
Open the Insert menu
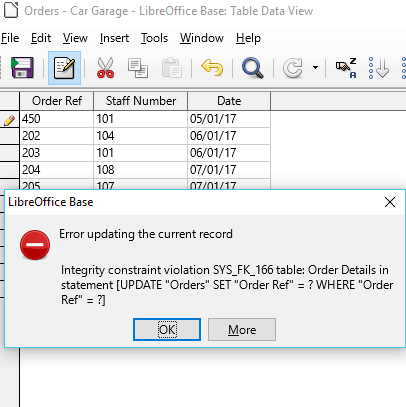(114, 38)
